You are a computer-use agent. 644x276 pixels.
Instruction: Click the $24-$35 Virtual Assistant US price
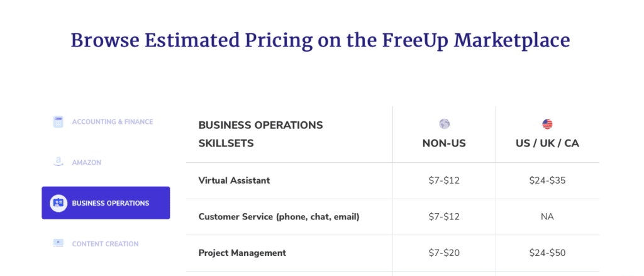click(x=547, y=180)
